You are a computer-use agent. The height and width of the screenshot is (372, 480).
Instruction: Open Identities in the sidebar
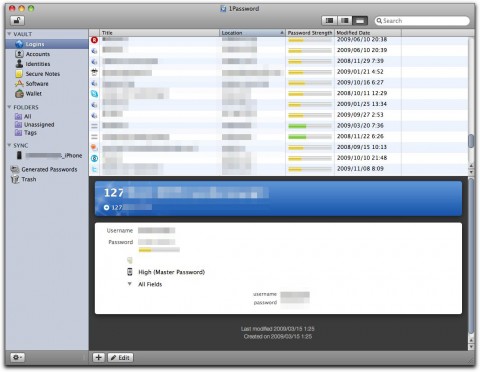[38, 64]
